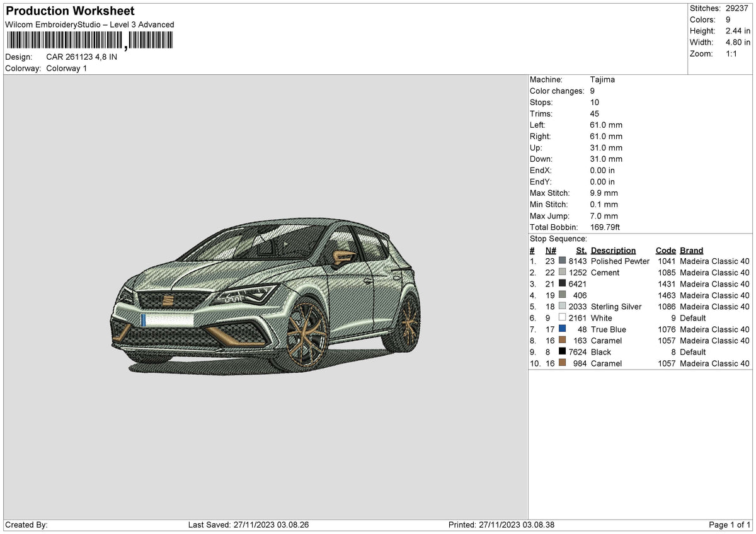
Task: Click the thread code "1076"
Action: (667, 329)
